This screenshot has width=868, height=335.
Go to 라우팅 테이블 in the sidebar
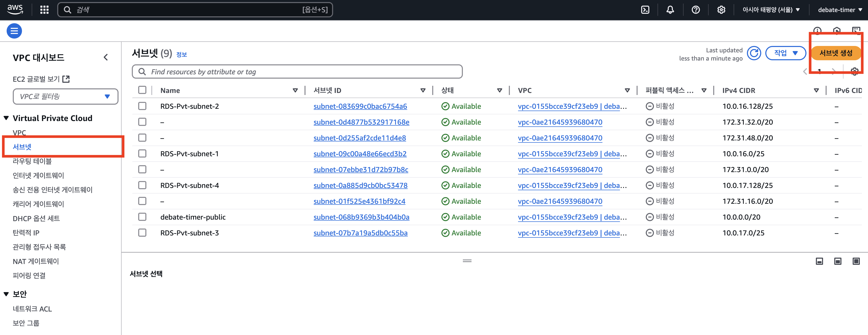32,161
